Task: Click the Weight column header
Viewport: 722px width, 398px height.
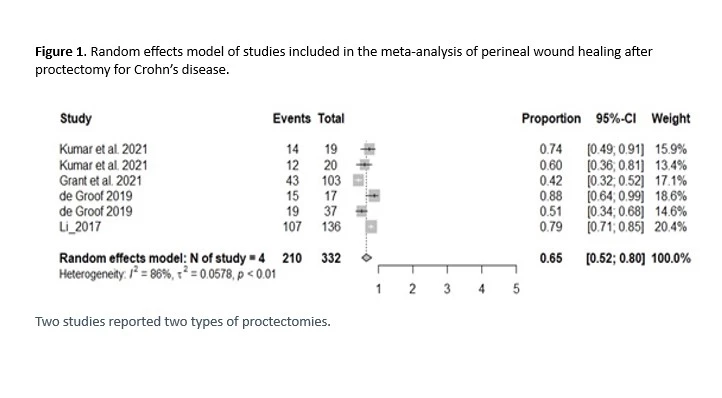Action: coord(670,118)
